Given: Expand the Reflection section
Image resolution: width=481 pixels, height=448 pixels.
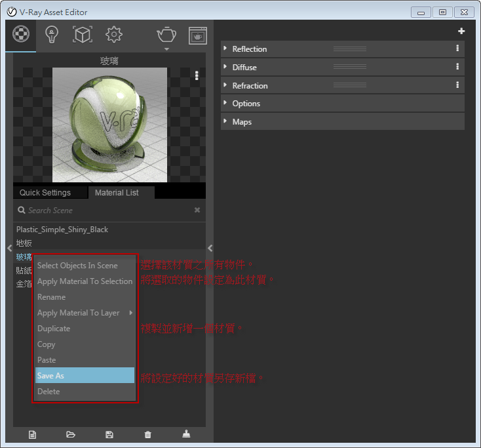Looking at the screenshot, I should (249, 49).
